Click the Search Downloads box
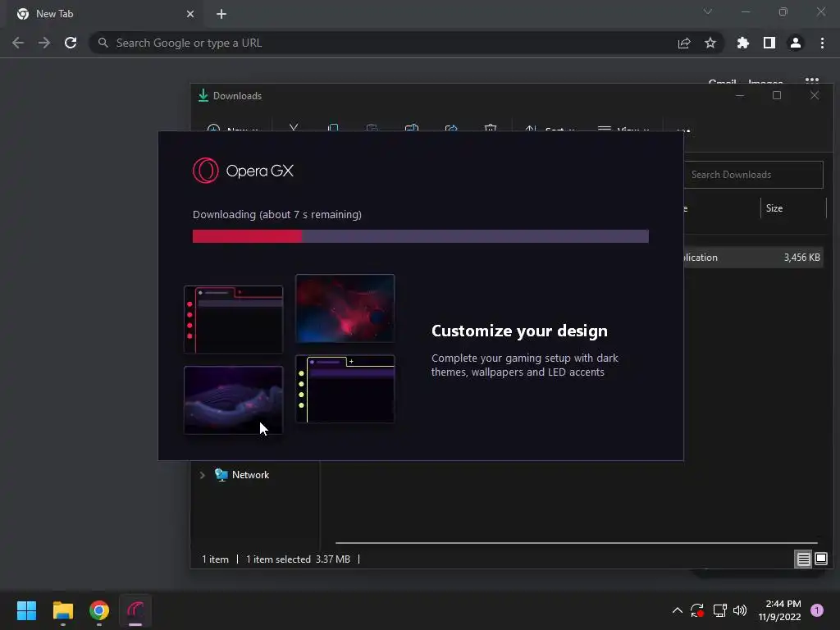Image resolution: width=840 pixels, height=630 pixels. coord(753,175)
